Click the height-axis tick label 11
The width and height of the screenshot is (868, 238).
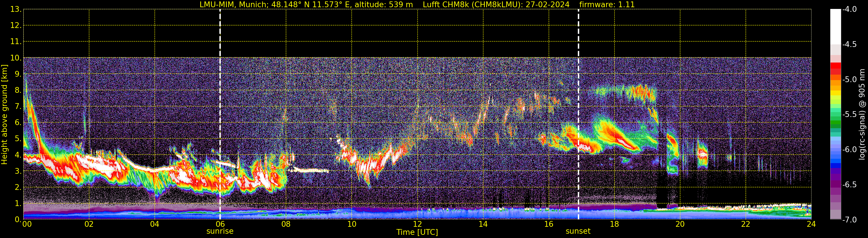pos(16,42)
